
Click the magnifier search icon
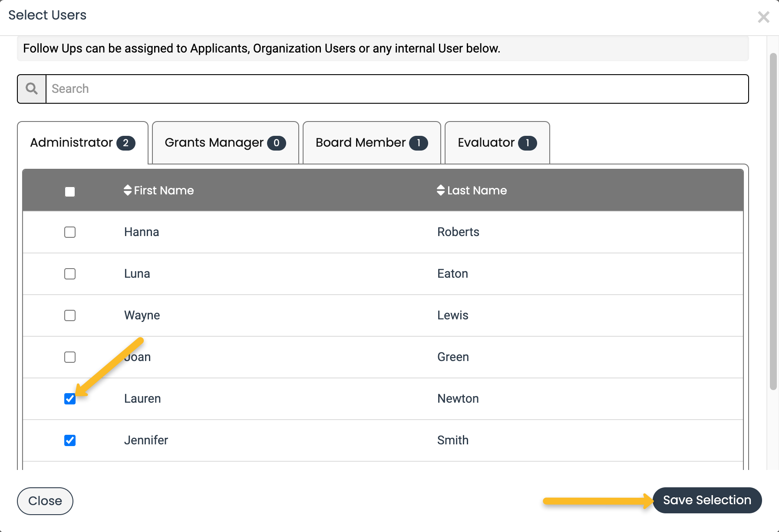pos(32,89)
